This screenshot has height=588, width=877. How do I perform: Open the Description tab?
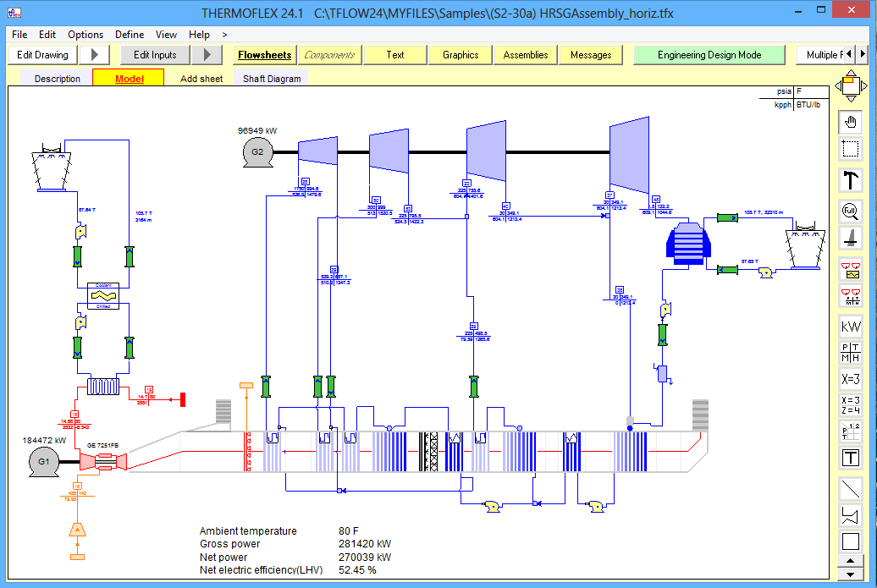[x=58, y=79]
